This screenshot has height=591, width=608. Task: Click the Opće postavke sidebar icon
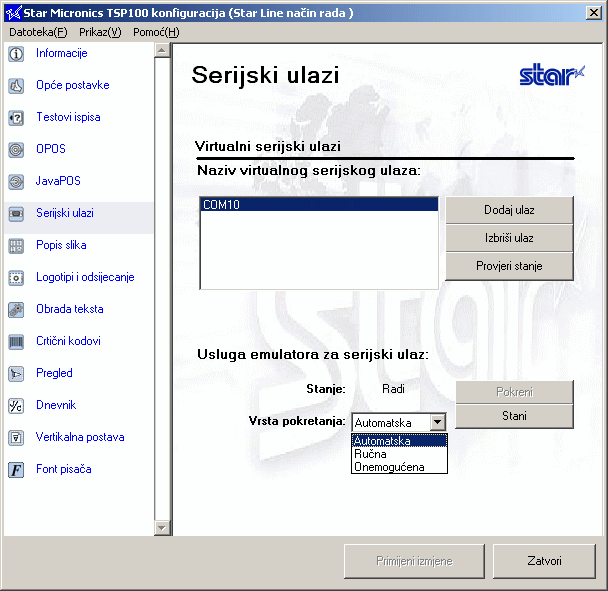point(16,86)
